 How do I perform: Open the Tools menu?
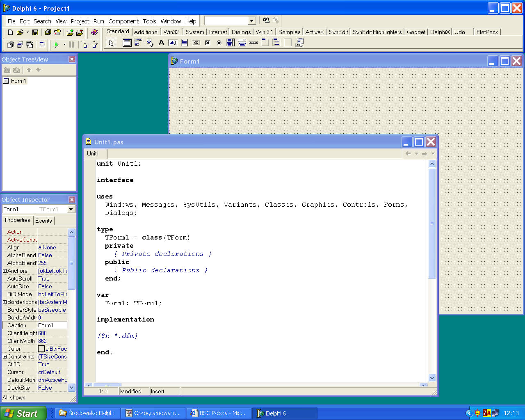pos(149,21)
